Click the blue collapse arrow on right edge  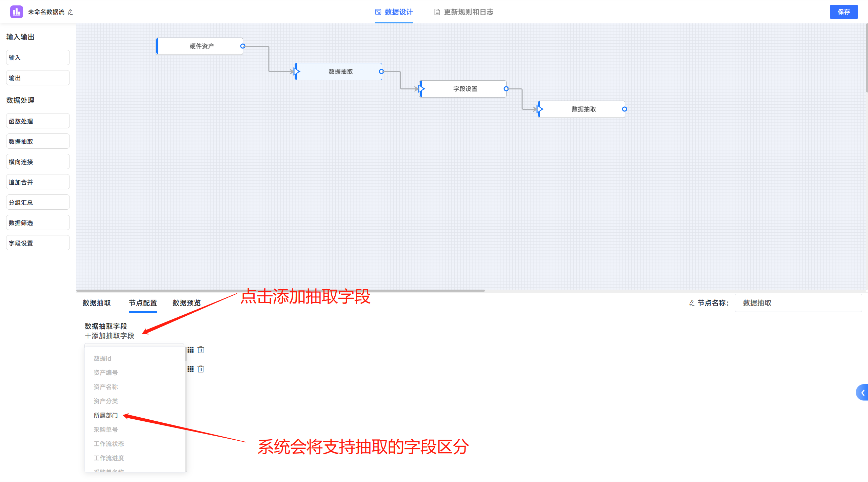point(862,393)
